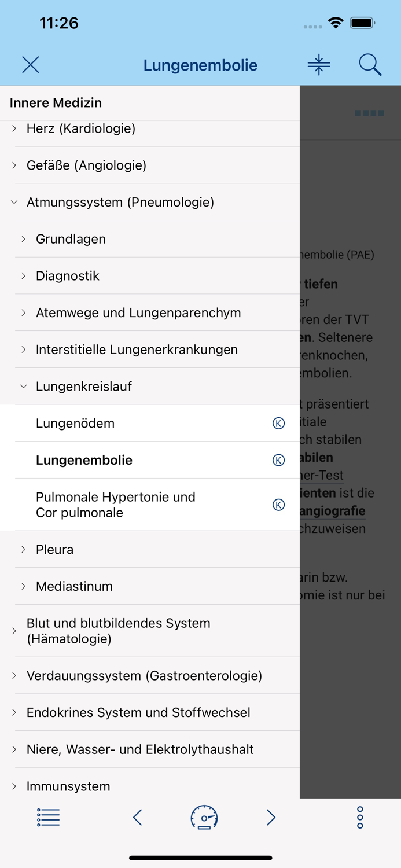Navigate forward using the right chevron arrow
The width and height of the screenshot is (401, 868).
coord(270,817)
